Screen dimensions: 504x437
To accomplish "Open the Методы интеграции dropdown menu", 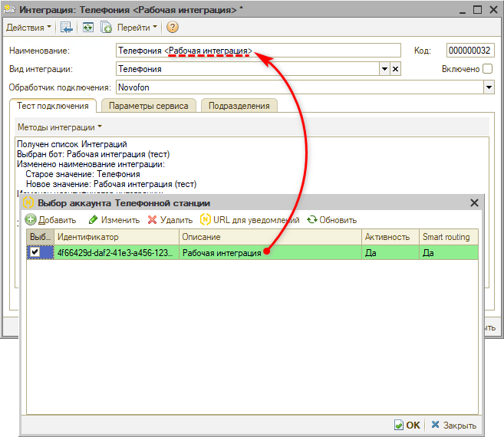I will [x=59, y=127].
